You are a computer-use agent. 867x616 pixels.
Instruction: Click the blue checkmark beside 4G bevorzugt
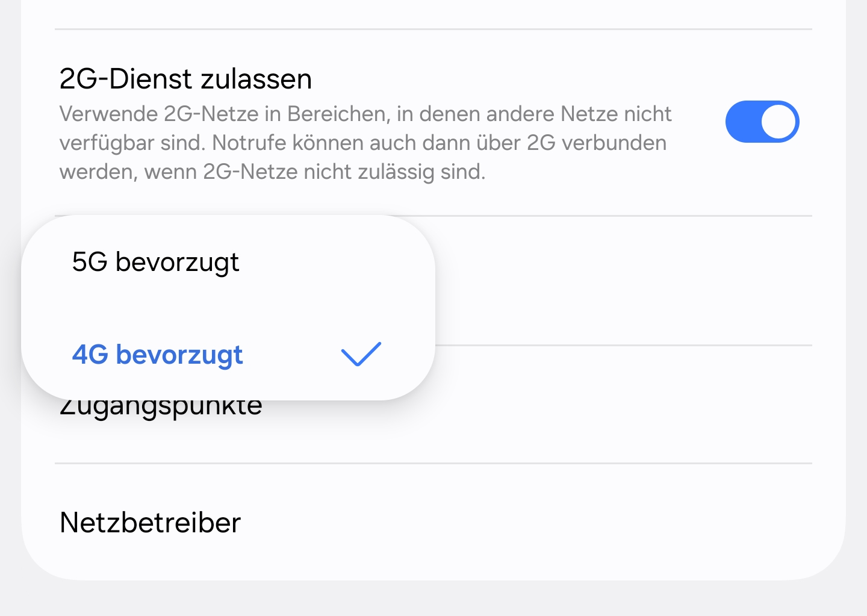pos(361,354)
